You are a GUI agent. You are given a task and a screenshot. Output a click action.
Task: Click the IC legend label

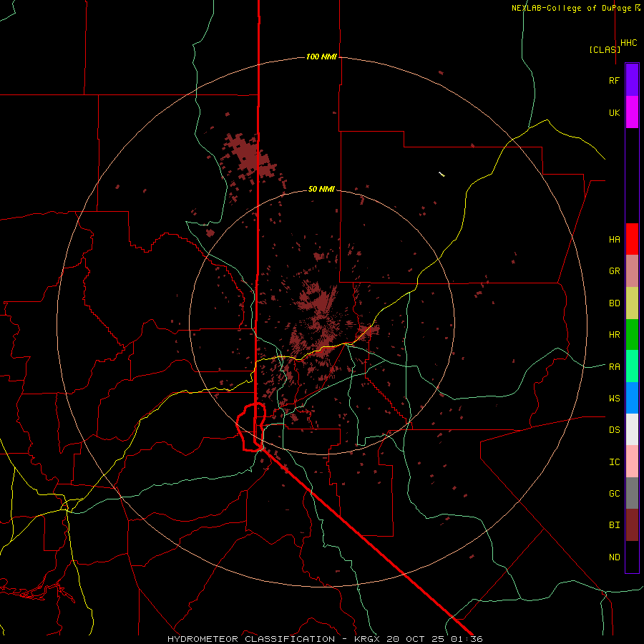(x=614, y=462)
